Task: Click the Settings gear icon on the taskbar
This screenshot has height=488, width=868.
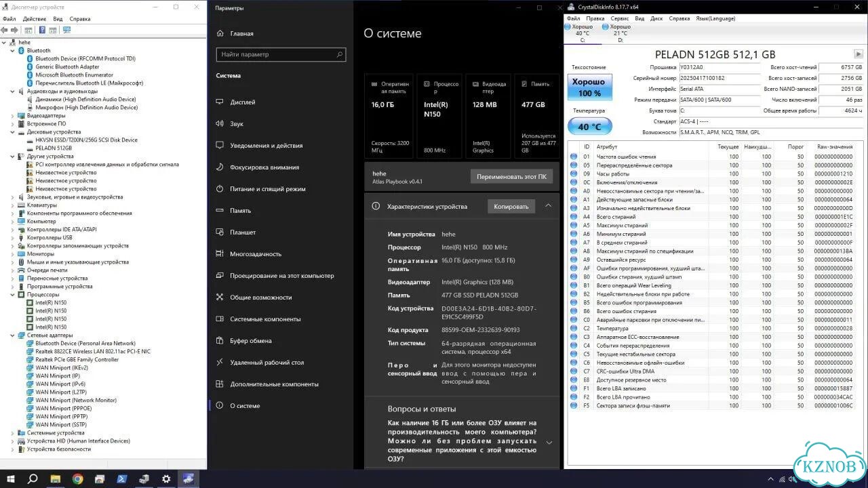Action: click(166, 479)
